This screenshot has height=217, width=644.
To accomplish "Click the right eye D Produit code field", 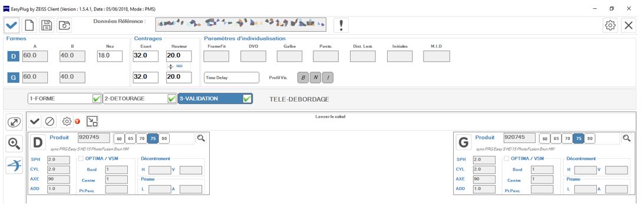I will [94, 138].
